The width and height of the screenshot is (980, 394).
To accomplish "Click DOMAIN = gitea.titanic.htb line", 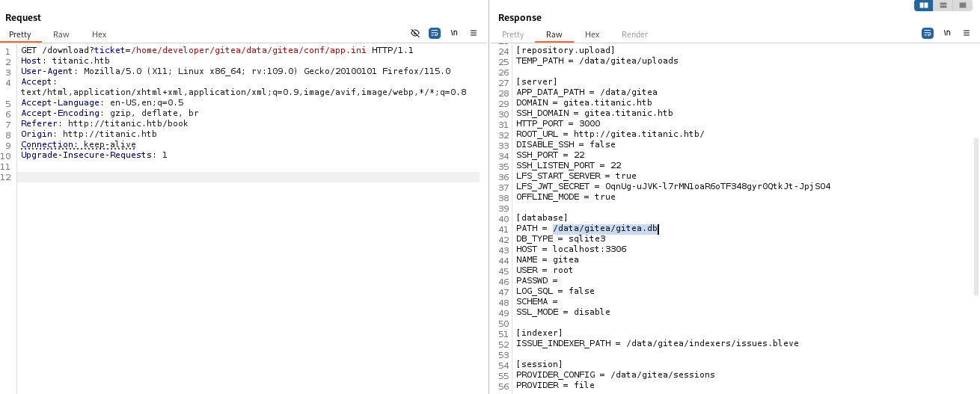I will coord(584,102).
